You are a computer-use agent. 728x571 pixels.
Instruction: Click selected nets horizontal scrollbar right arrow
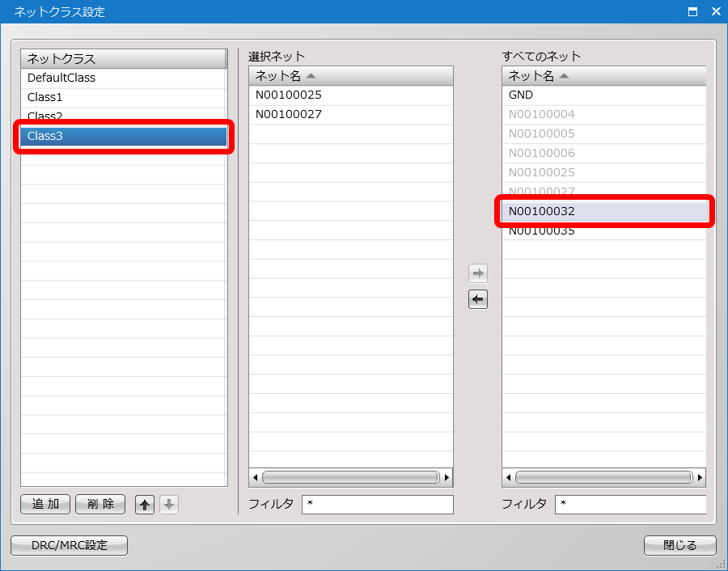tap(447, 477)
